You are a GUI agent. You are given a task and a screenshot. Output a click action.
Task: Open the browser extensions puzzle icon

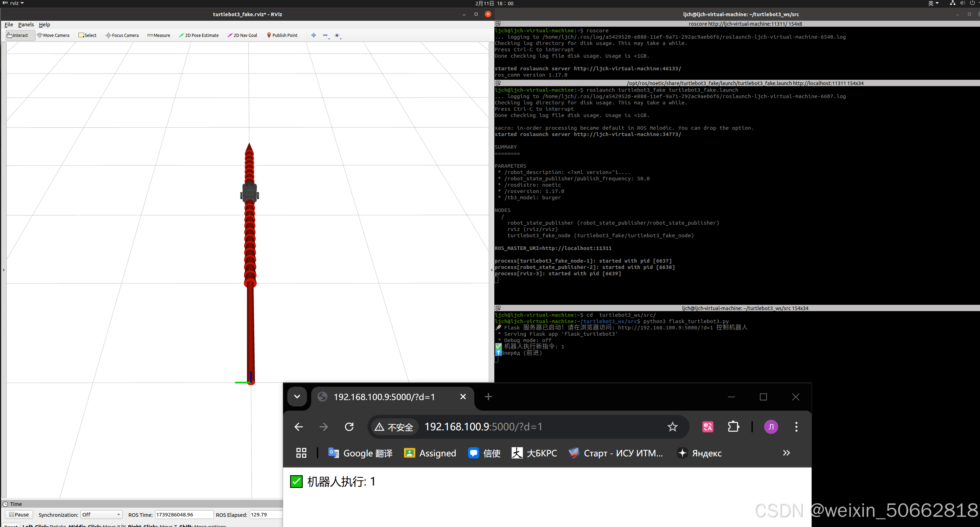point(733,426)
